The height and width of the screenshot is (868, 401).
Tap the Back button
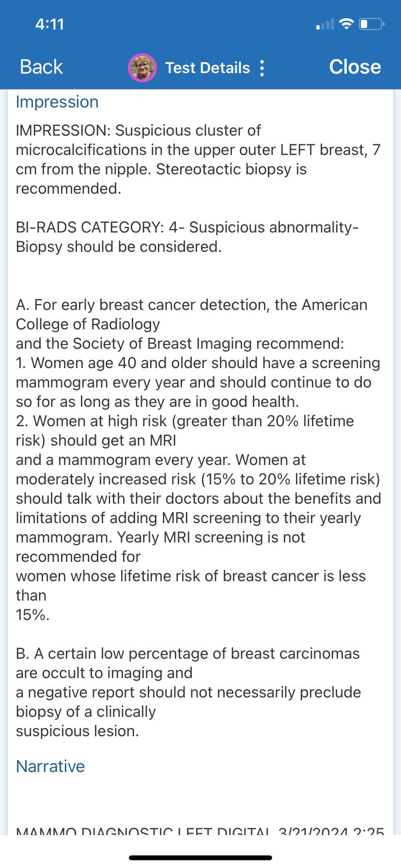(x=41, y=67)
